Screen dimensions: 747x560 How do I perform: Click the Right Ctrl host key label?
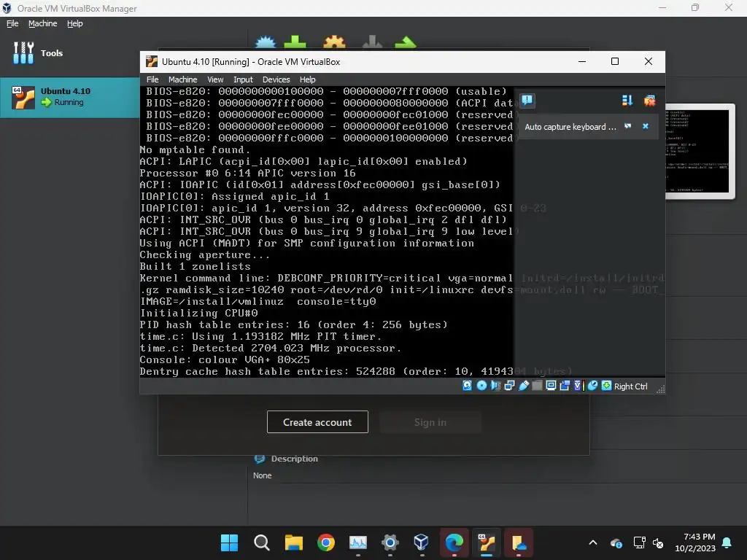pyautogui.click(x=631, y=386)
